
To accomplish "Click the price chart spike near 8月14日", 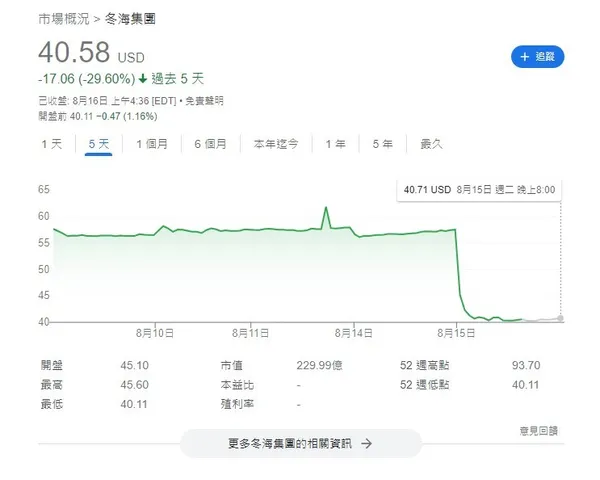I will tap(326, 208).
